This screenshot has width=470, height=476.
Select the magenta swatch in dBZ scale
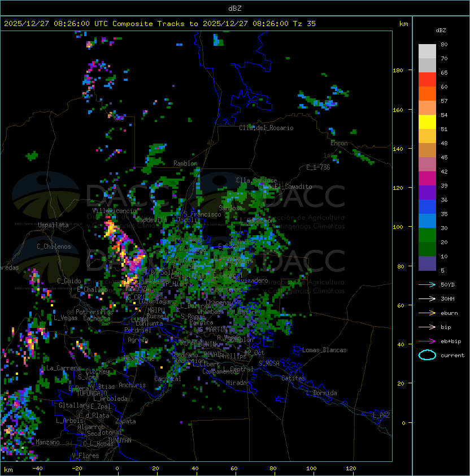tap(427, 178)
